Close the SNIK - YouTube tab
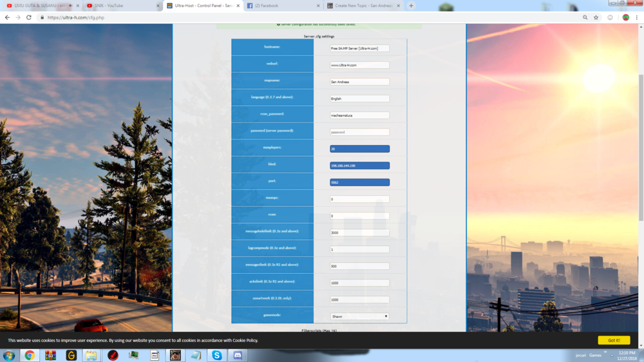 tap(158, 6)
